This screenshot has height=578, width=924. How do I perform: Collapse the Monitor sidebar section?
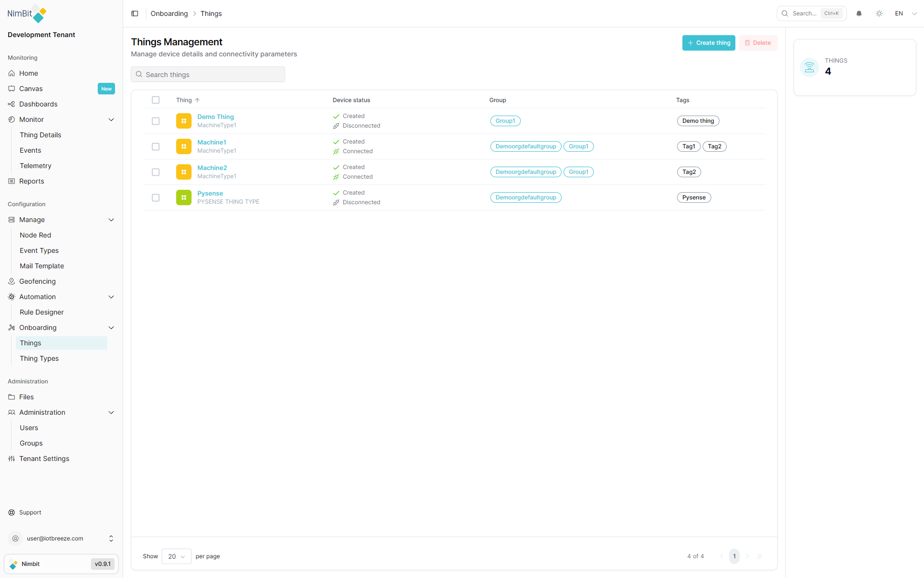point(111,119)
